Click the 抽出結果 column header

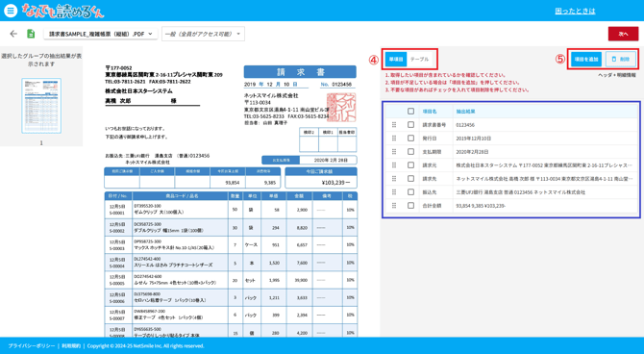[x=465, y=112]
